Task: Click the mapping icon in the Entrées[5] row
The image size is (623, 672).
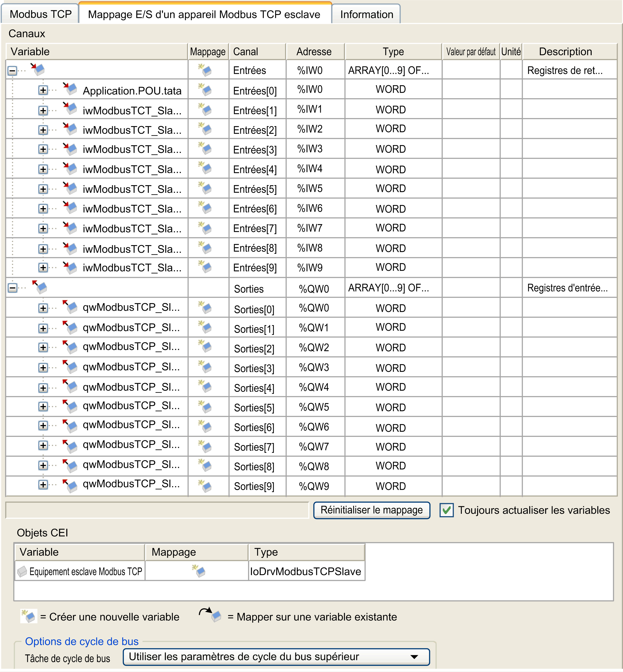Action: 205,188
